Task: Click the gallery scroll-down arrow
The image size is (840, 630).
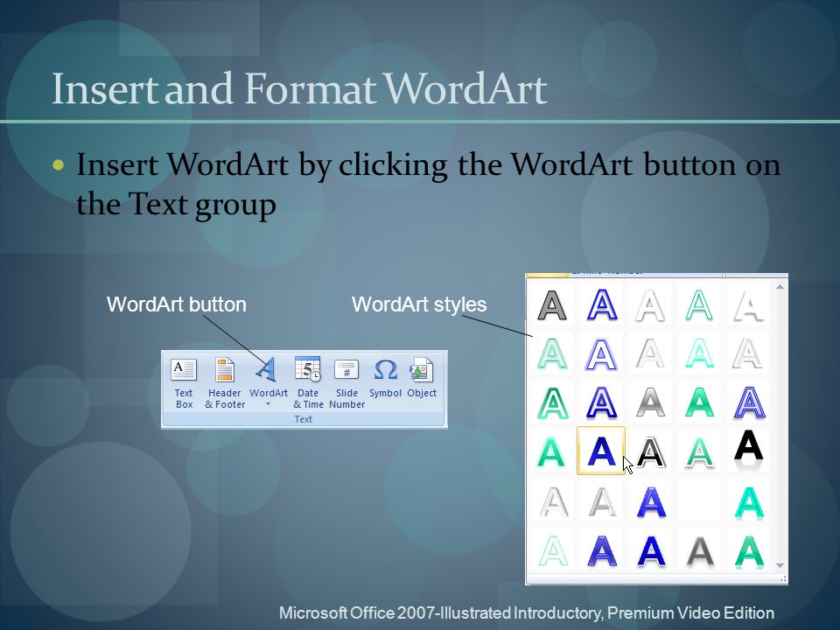Action: point(780,565)
